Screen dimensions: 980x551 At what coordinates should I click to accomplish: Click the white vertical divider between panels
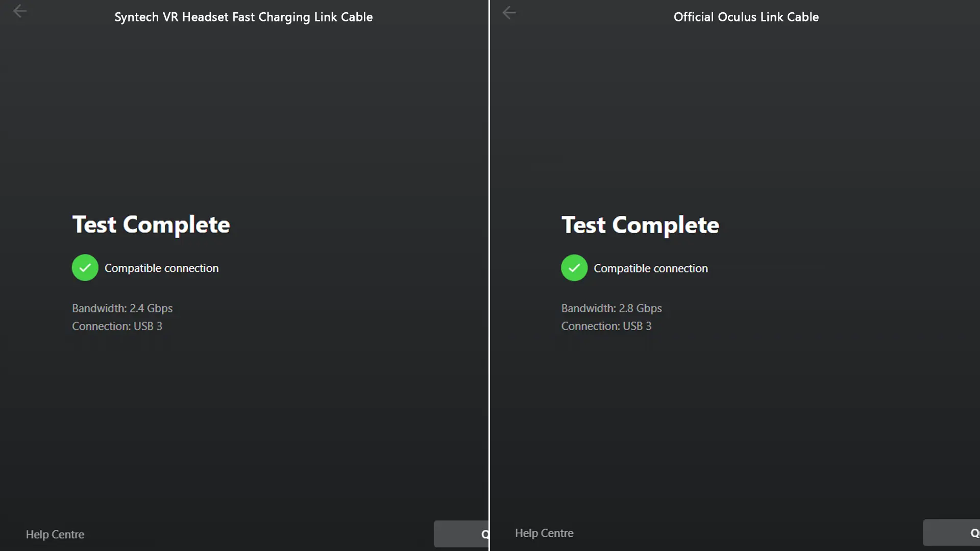489,275
